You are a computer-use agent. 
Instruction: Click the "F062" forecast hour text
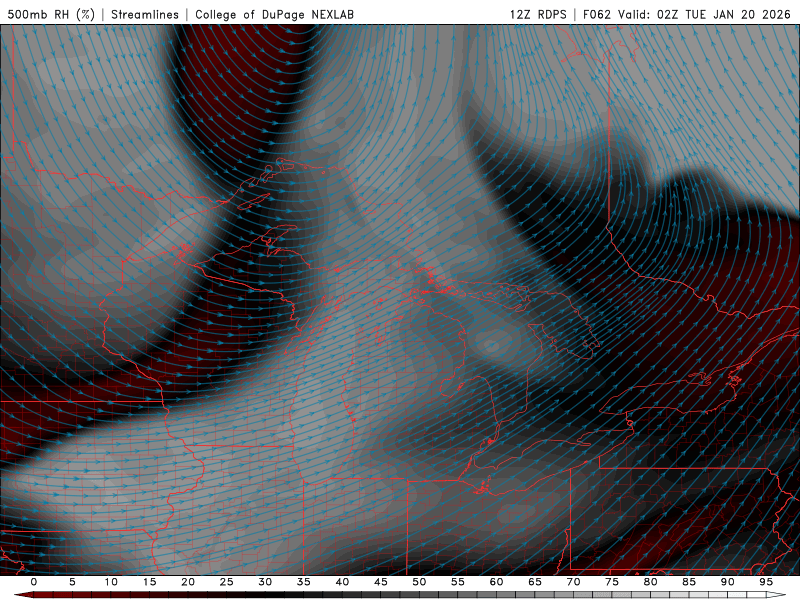pos(597,14)
